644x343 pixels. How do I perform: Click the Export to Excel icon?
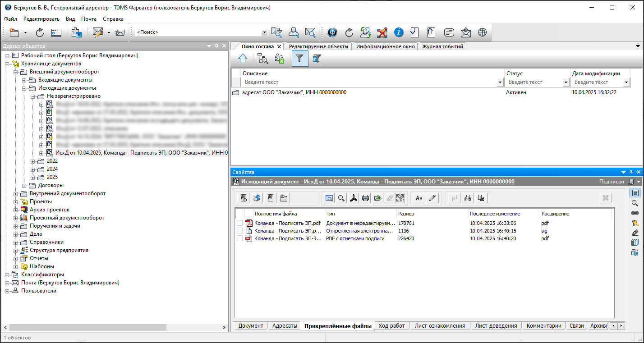point(280,59)
